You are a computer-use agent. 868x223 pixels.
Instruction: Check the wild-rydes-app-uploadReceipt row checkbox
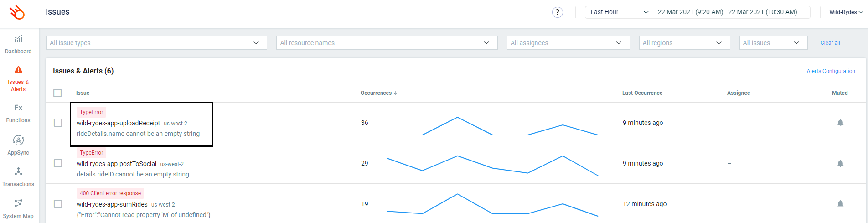(58, 123)
